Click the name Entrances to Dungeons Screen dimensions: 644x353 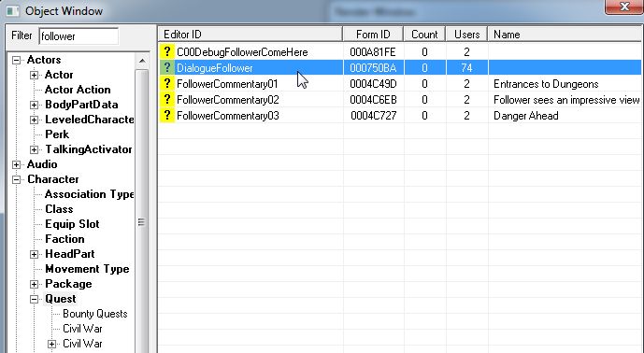click(546, 84)
